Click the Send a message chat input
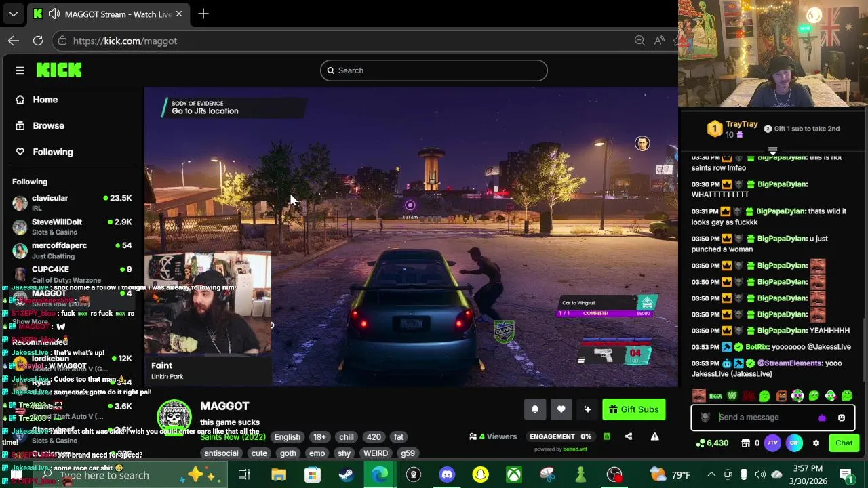The image size is (868, 488). (766, 418)
